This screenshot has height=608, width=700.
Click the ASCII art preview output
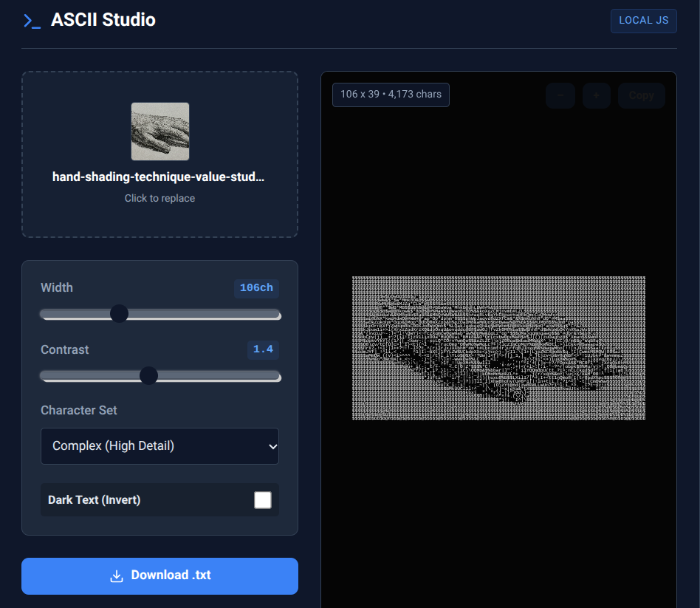(498, 348)
